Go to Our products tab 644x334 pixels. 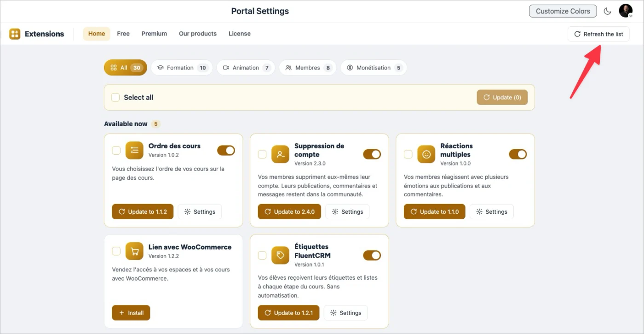pos(198,34)
